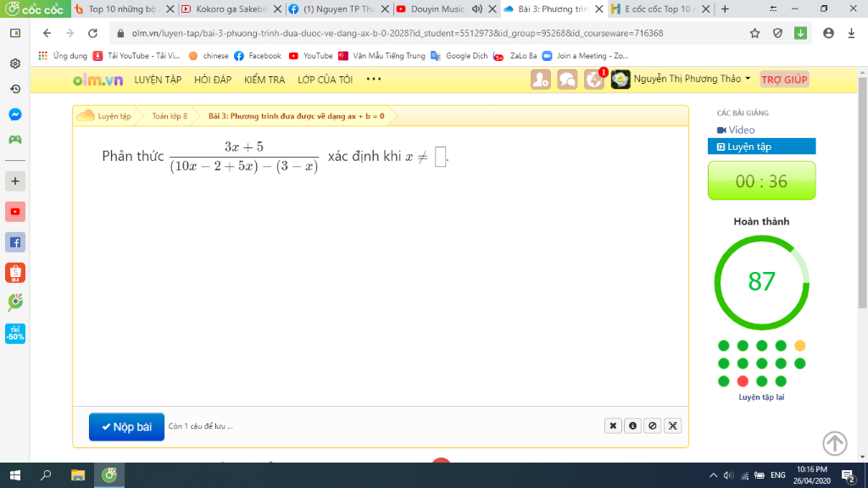Select the Luyện tập lesson item

[x=762, y=147]
